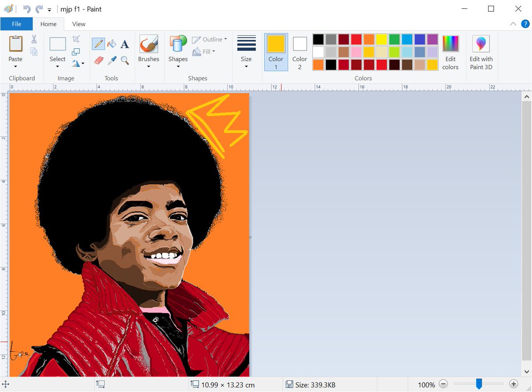
Task: Expand the Brushes dropdown arrow
Action: (149, 67)
